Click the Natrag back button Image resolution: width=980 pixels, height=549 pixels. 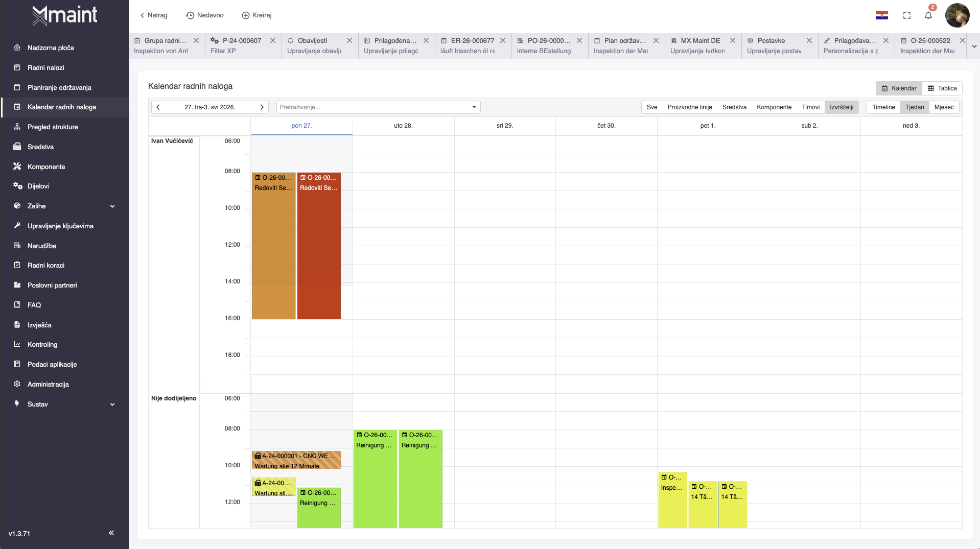154,15
